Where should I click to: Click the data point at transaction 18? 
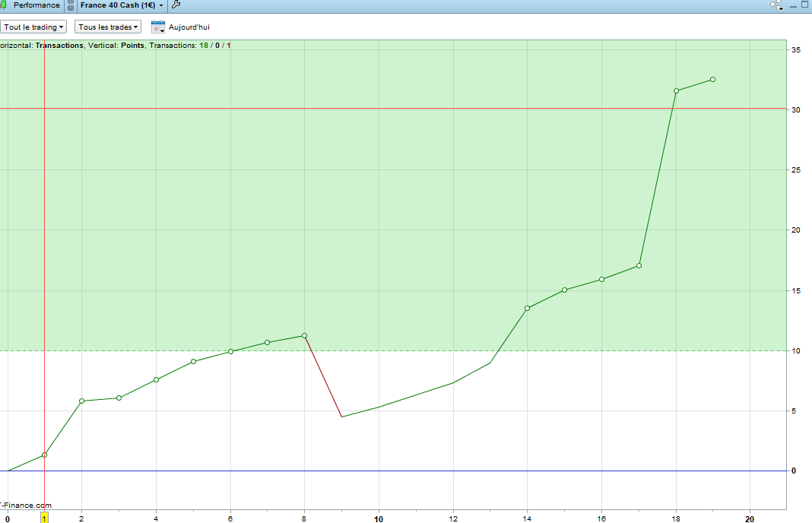point(677,91)
